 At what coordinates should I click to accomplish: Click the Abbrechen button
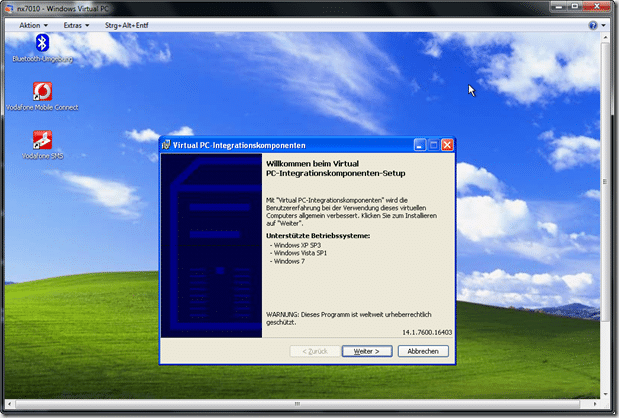point(423,351)
